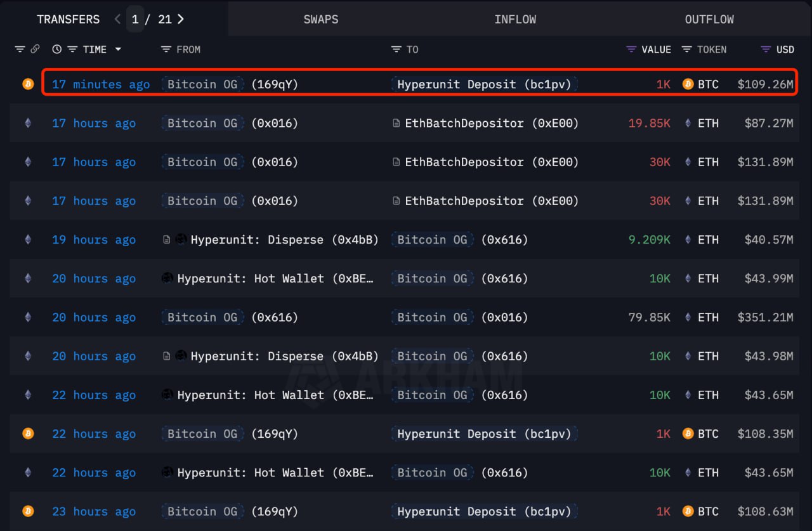
Task: Open Hyperunit Deposit (bc1pv) in $109.26M row
Action: pyautogui.click(x=485, y=84)
